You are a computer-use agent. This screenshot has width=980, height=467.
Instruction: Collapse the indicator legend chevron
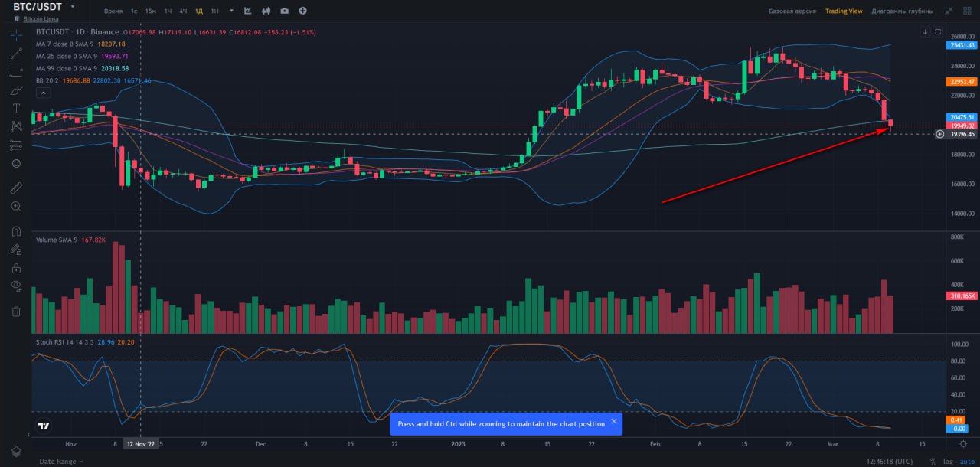pos(43,93)
